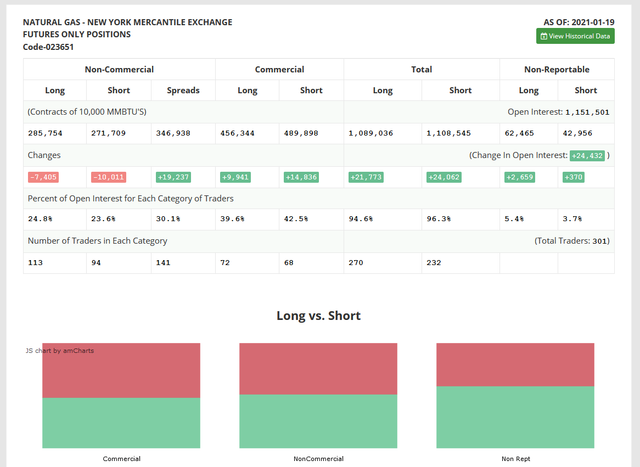Click the green +24,062 change badge
This screenshot has height=467, width=640.
coord(444,177)
